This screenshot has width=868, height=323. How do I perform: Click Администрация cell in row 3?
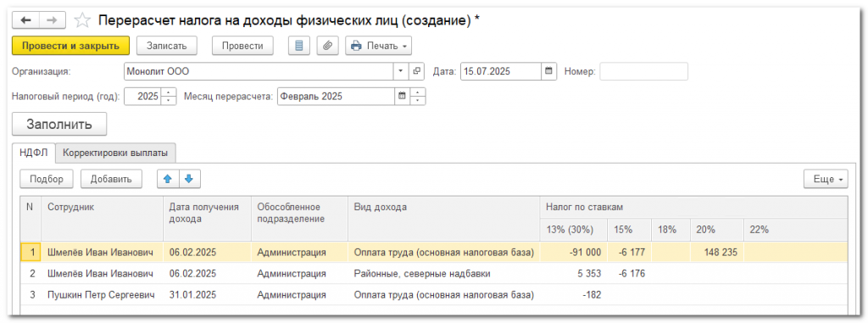coord(299,295)
